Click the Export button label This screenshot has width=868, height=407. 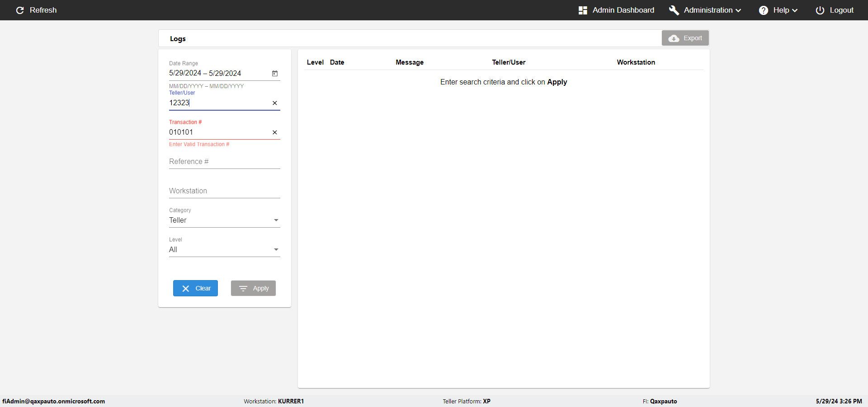point(693,38)
